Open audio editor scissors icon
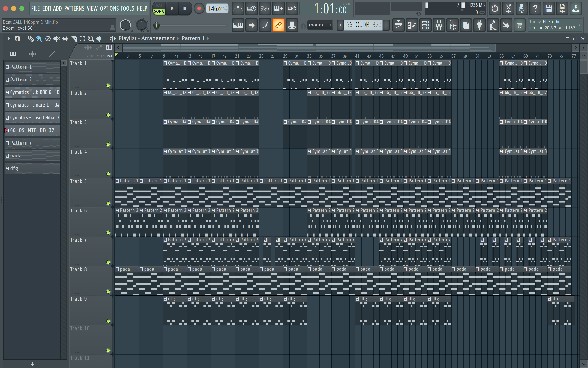588x368 pixels. [x=508, y=9]
